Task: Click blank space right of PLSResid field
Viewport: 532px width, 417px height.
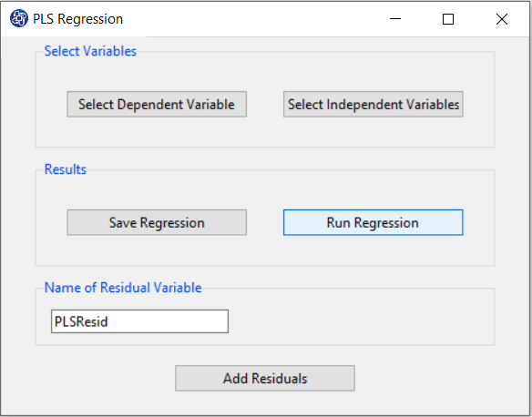Action: [360, 321]
